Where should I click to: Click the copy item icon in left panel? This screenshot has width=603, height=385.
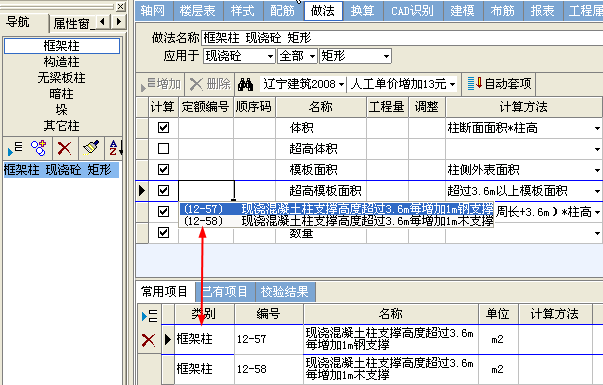point(39,148)
